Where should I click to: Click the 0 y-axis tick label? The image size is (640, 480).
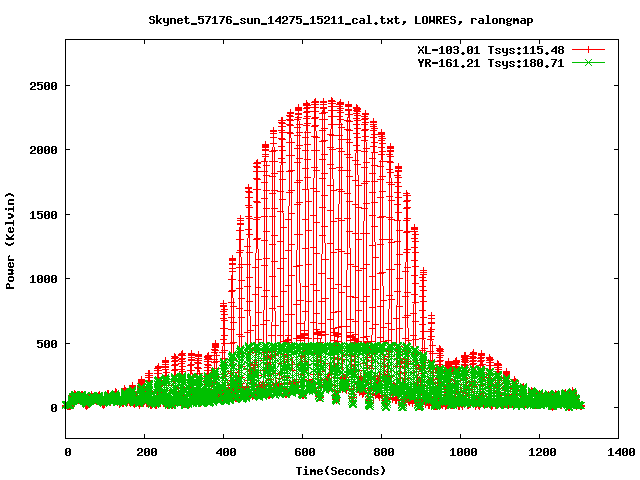click(54, 408)
